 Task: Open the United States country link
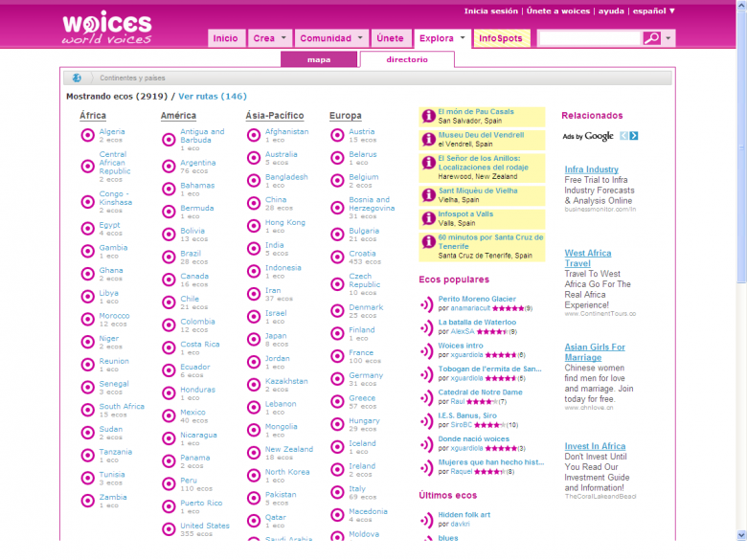[x=205, y=526]
